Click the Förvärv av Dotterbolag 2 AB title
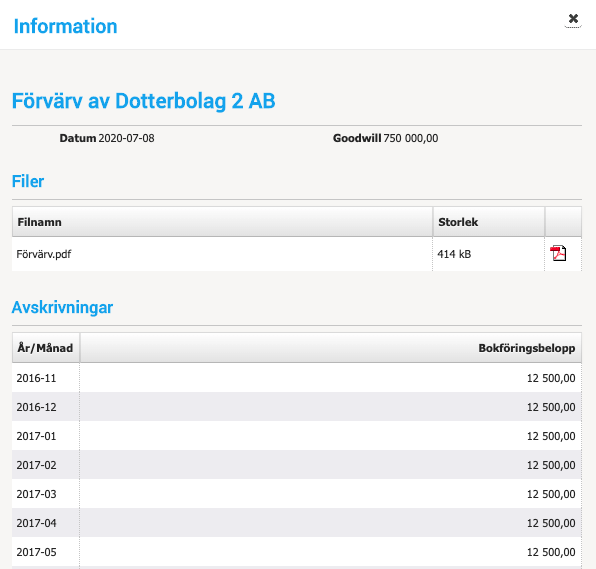The width and height of the screenshot is (596, 569). click(x=143, y=101)
